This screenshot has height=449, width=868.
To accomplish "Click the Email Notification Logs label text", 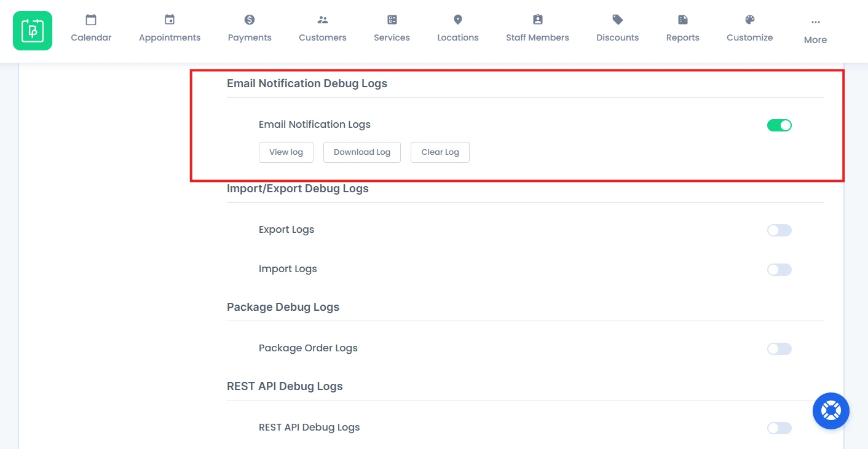I will [x=315, y=125].
